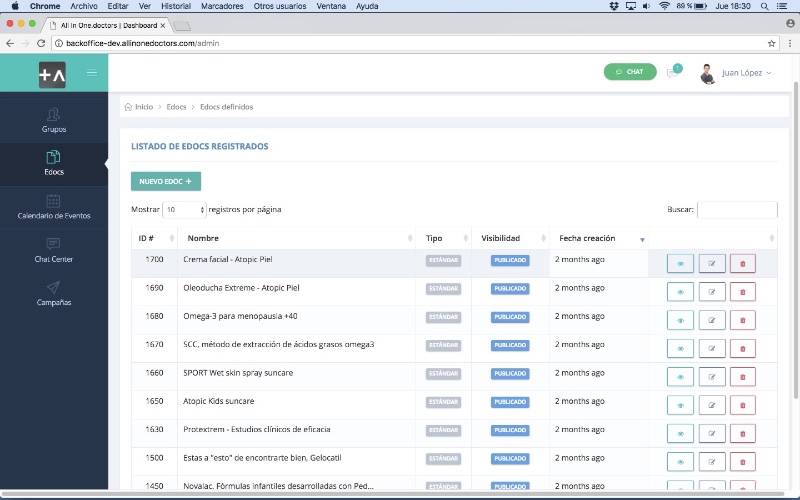Edit Oleoducha Extreme - Atopic Piel edoc
800x500 pixels.
tap(712, 292)
